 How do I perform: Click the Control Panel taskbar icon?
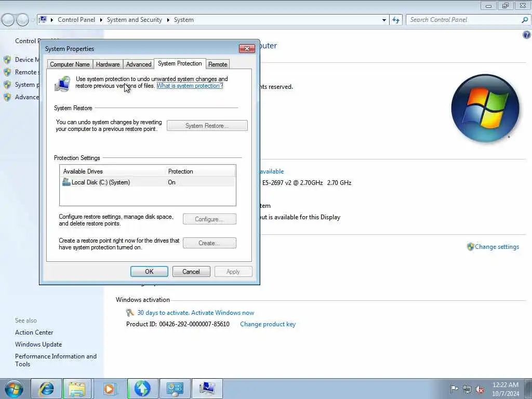pos(175,389)
